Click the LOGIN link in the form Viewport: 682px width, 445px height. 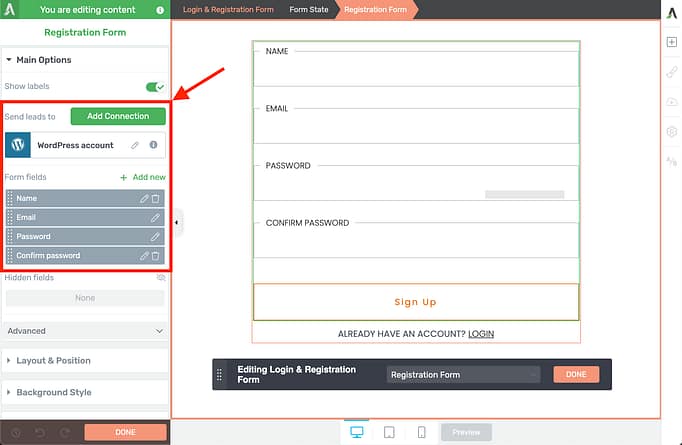[481, 334]
